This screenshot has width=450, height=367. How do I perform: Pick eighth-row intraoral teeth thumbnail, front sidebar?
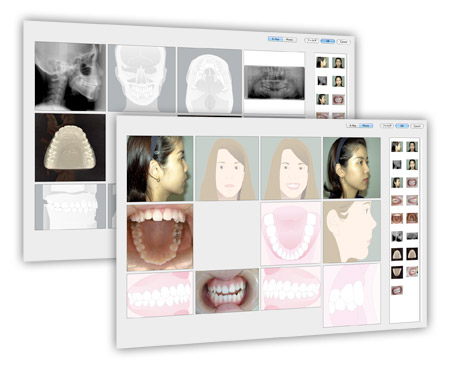click(412, 272)
